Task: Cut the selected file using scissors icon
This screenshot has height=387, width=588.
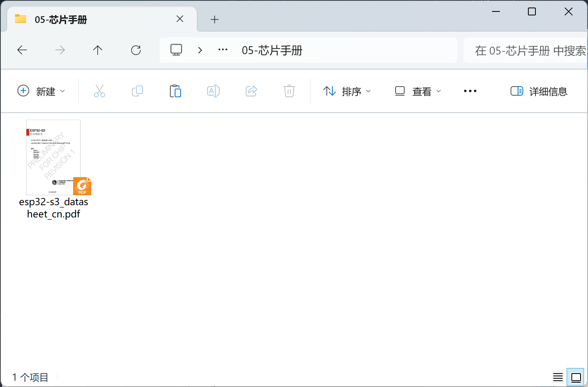Action: (x=99, y=91)
